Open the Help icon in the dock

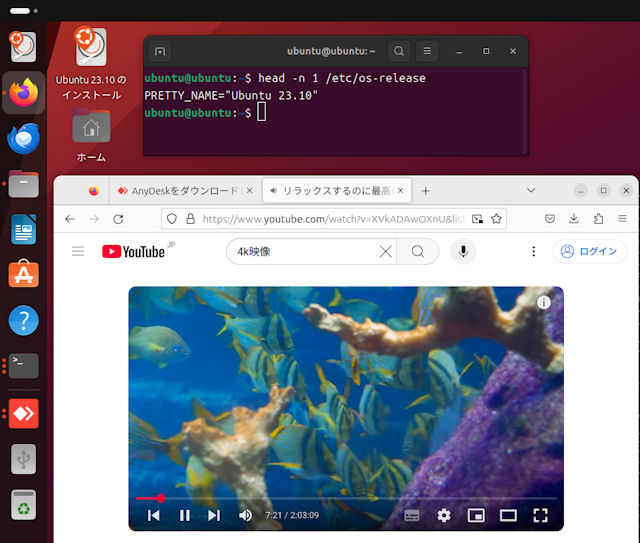click(23, 320)
